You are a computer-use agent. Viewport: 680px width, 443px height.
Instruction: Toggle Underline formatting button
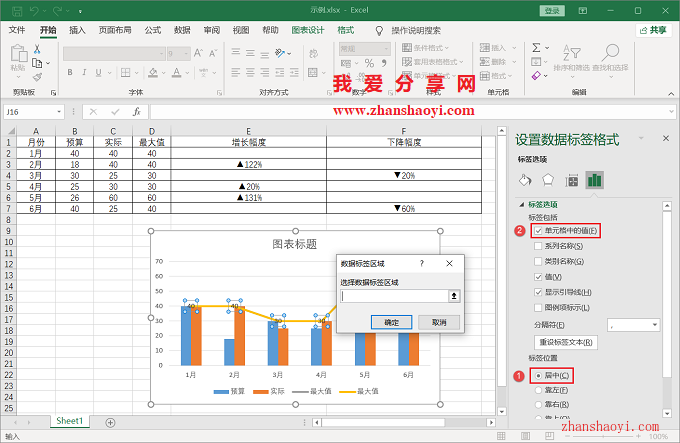coord(98,72)
